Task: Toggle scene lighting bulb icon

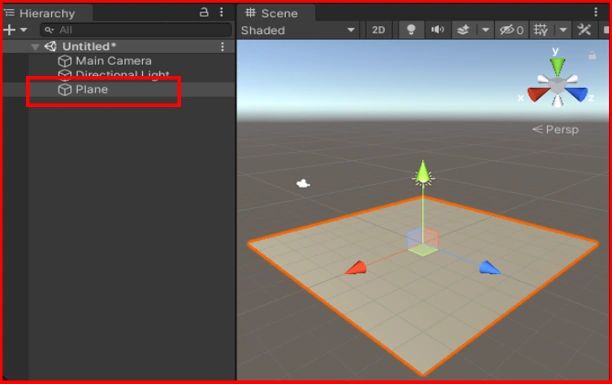Action: (411, 30)
